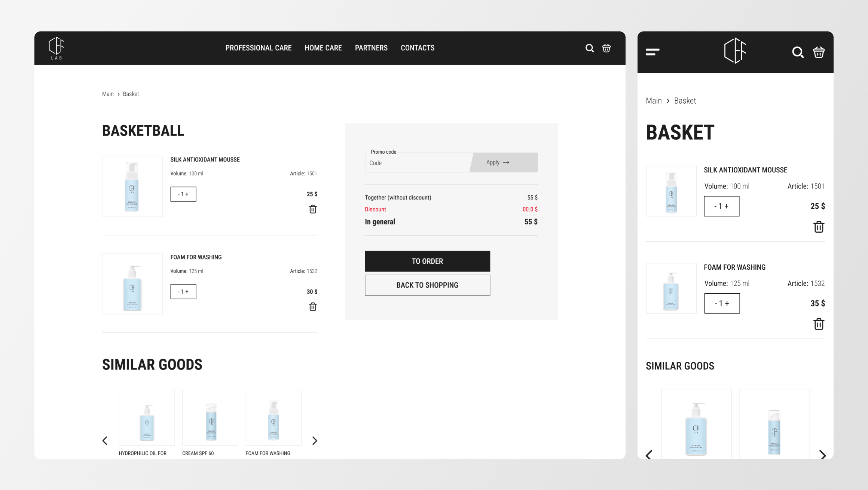This screenshot has width=868, height=490.
Task: Click 'Article: 1501' in desktop basket
Action: click(303, 174)
